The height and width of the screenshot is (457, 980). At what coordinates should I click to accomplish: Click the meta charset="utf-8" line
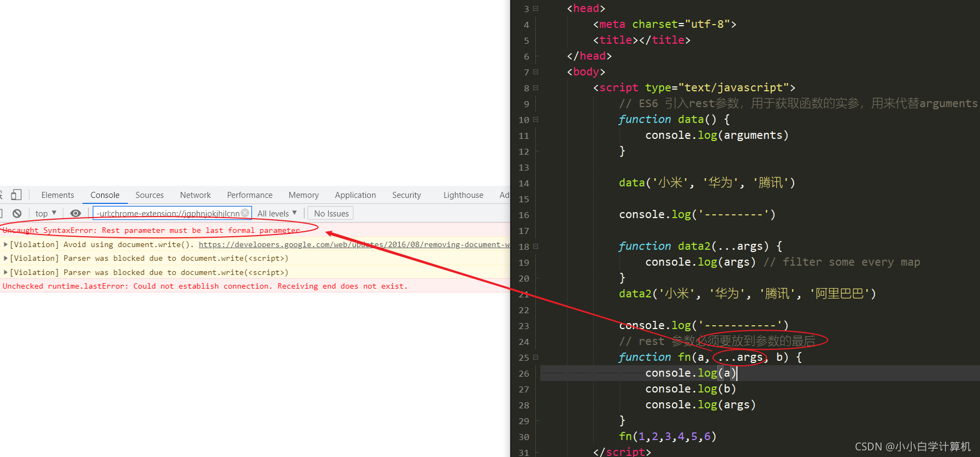pos(665,24)
